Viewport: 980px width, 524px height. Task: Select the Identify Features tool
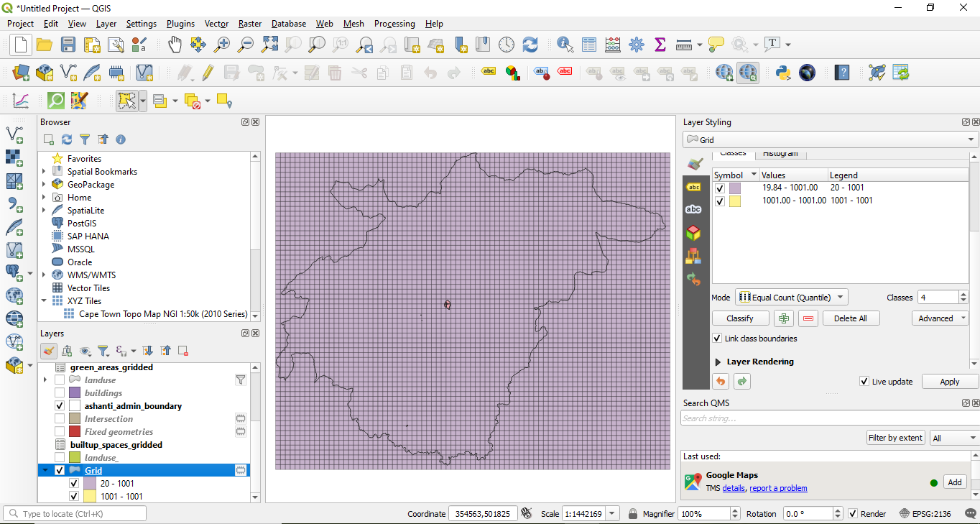(565, 45)
